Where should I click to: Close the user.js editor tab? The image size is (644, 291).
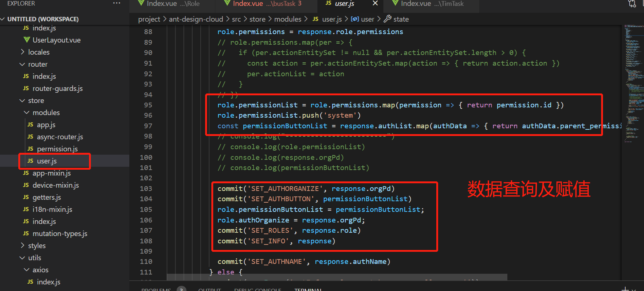[375, 3]
